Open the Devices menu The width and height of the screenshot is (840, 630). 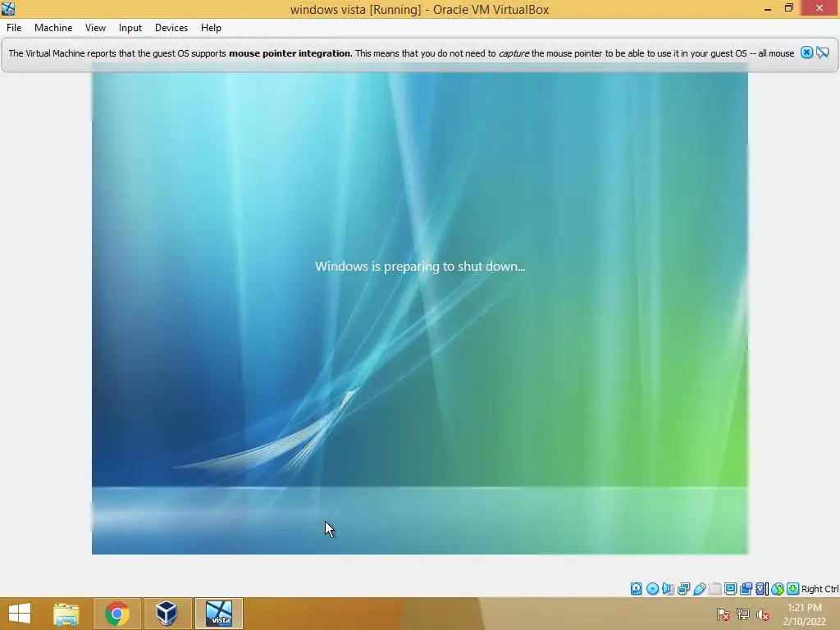tap(171, 28)
